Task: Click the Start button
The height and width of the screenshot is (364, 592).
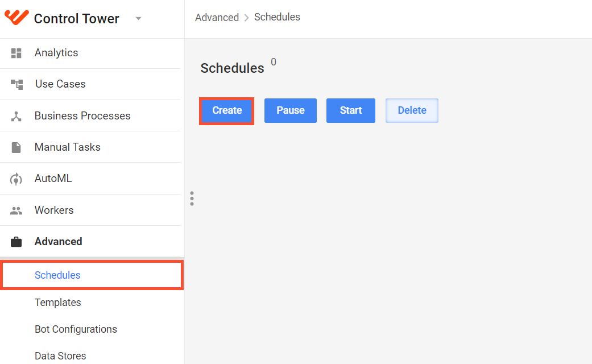Action: point(351,111)
